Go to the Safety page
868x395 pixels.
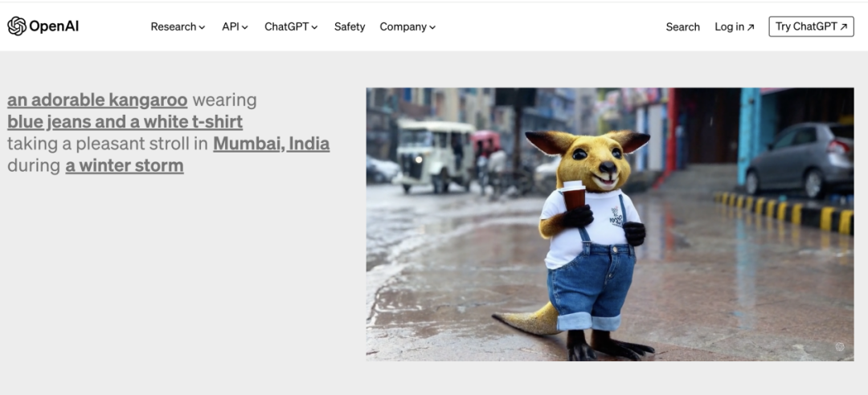point(350,26)
